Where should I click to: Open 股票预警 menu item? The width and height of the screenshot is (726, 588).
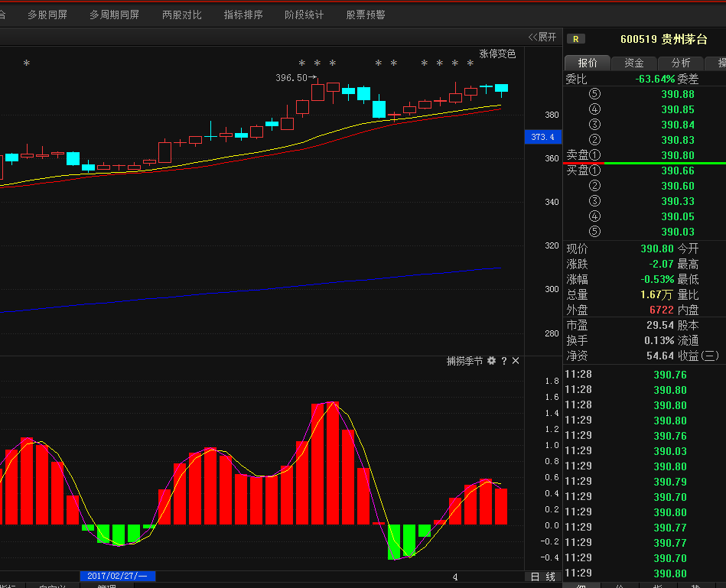(x=366, y=15)
